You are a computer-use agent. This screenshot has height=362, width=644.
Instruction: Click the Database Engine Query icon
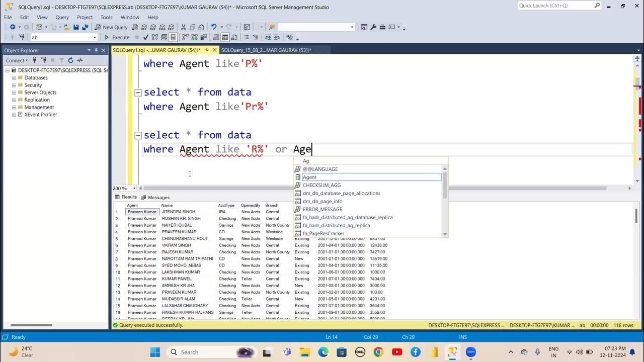135,27
